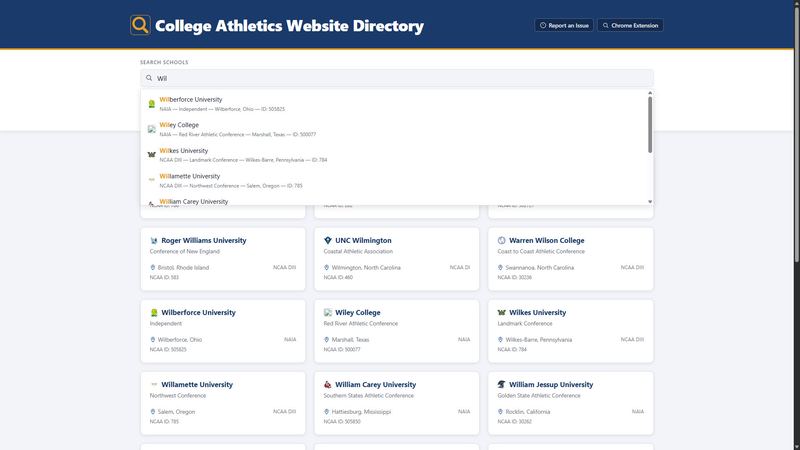Image resolution: width=800 pixels, height=450 pixels.
Task: Click the magnifying glass logo in header
Action: point(140,25)
